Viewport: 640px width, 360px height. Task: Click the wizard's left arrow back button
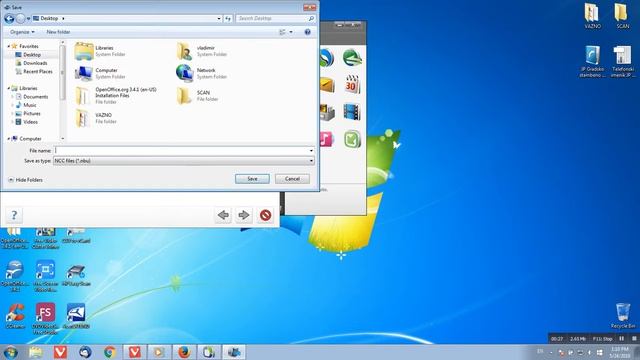click(223, 215)
